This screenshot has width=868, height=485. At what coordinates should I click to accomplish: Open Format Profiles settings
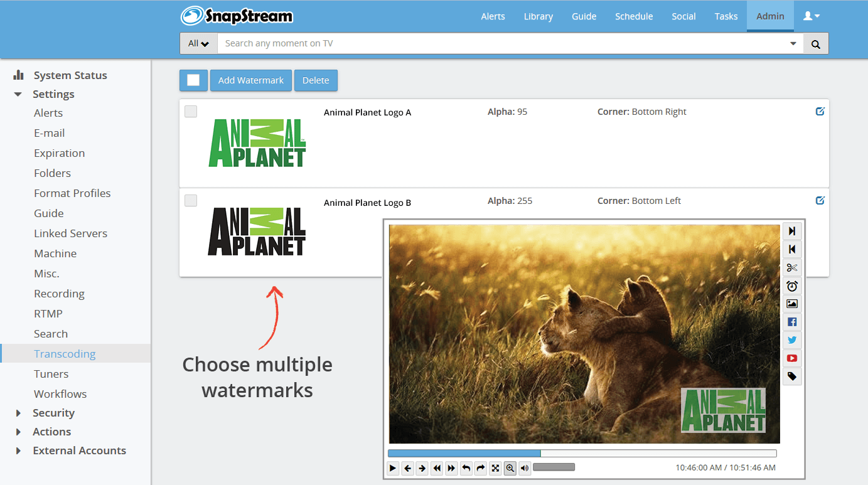[72, 193]
